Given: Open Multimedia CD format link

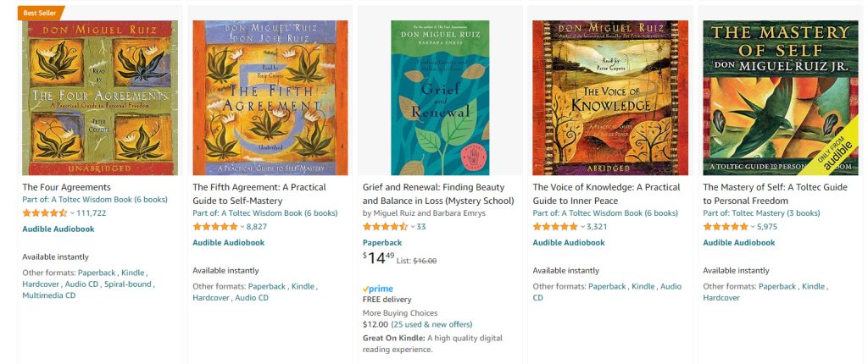Looking at the screenshot, I should coord(49,295).
